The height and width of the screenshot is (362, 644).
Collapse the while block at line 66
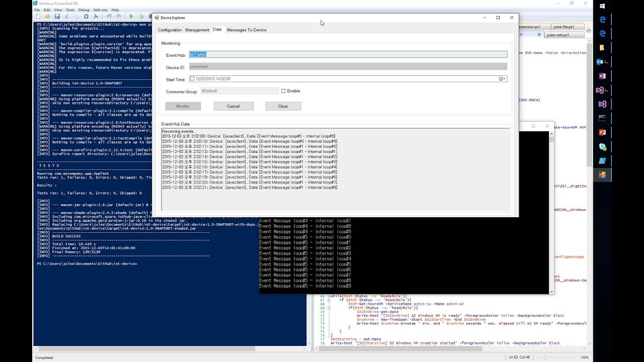click(x=329, y=296)
